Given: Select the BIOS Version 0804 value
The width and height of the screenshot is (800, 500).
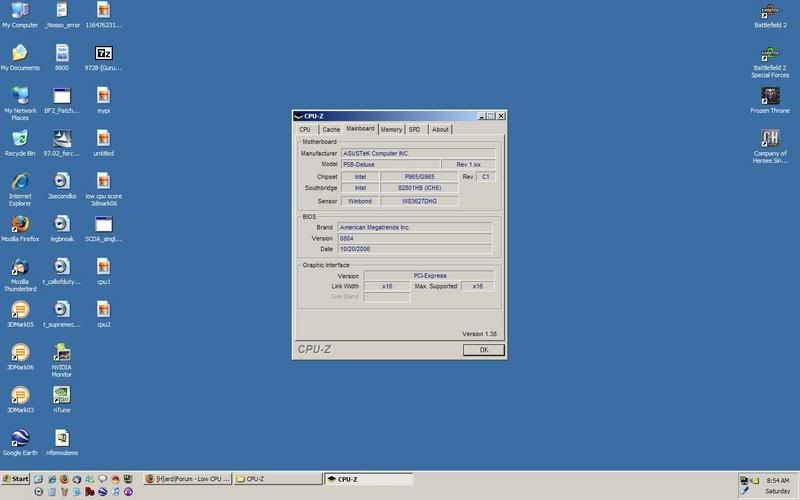Looking at the screenshot, I should [x=415, y=238].
